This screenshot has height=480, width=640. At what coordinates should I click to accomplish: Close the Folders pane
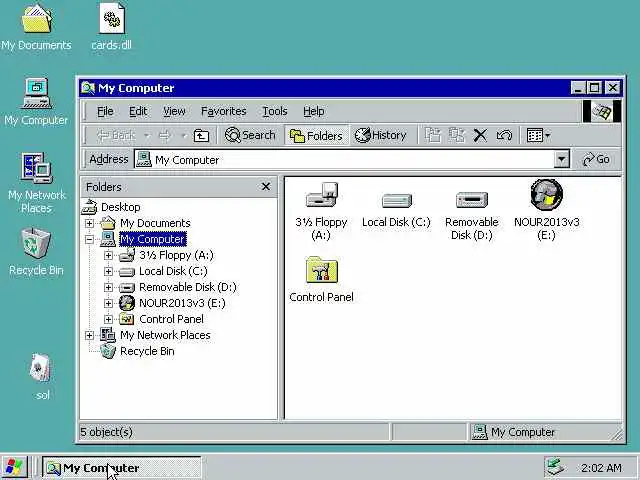pos(266,187)
